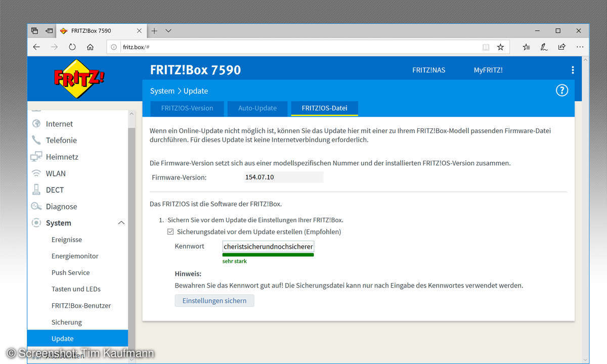
Task: Switch to Auto-Update tab
Action: (x=257, y=108)
